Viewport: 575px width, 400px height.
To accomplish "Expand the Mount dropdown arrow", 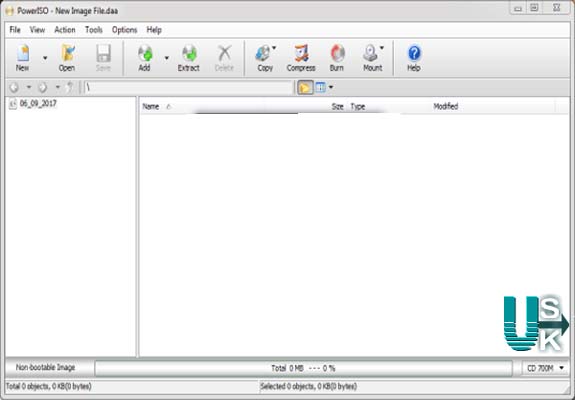I will click(x=382, y=48).
